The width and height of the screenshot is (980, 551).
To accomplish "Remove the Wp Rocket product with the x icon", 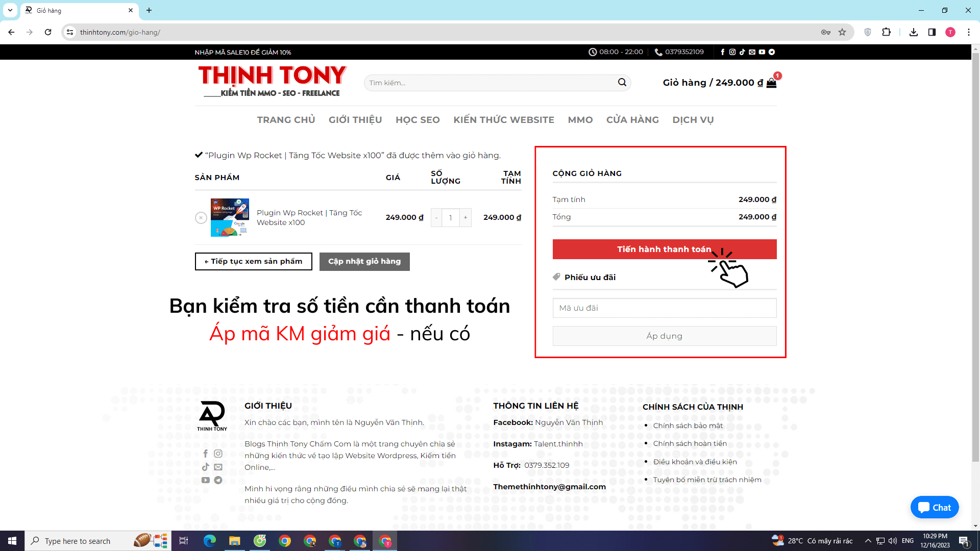I will [201, 217].
